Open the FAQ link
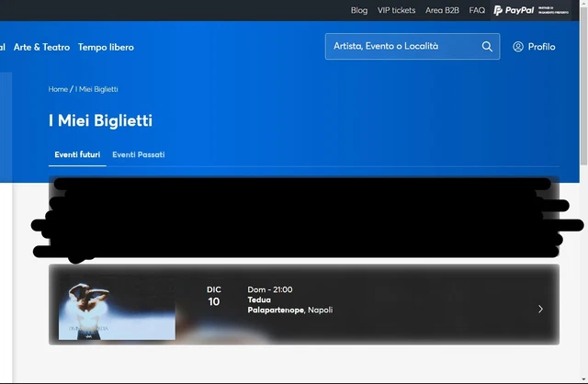Image resolution: width=588 pixels, height=384 pixels. [x=477, y=10]
